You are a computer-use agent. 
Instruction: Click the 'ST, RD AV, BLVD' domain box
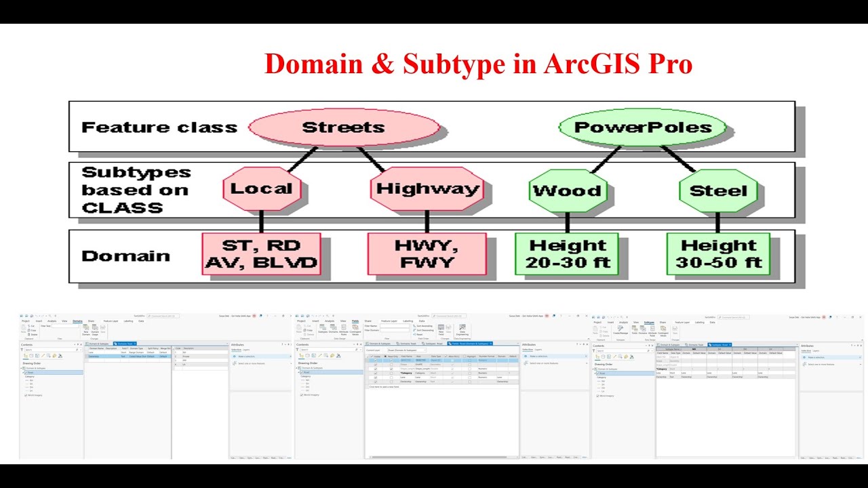coord(261,253)
